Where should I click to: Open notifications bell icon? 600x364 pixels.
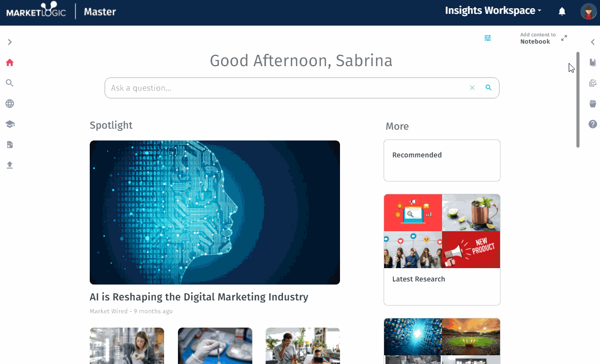[562, 11]
